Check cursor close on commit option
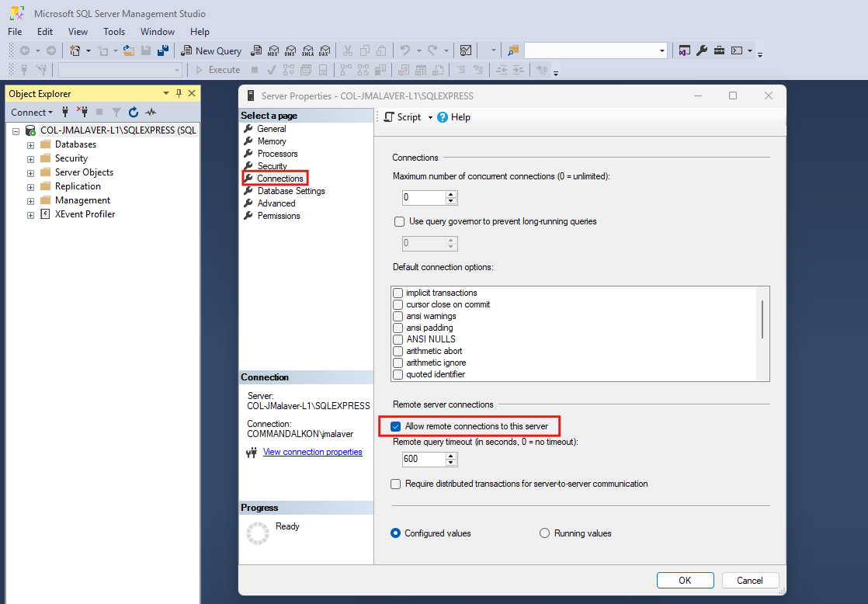Screen dimensions: 868x604 (x=398, y=304)
